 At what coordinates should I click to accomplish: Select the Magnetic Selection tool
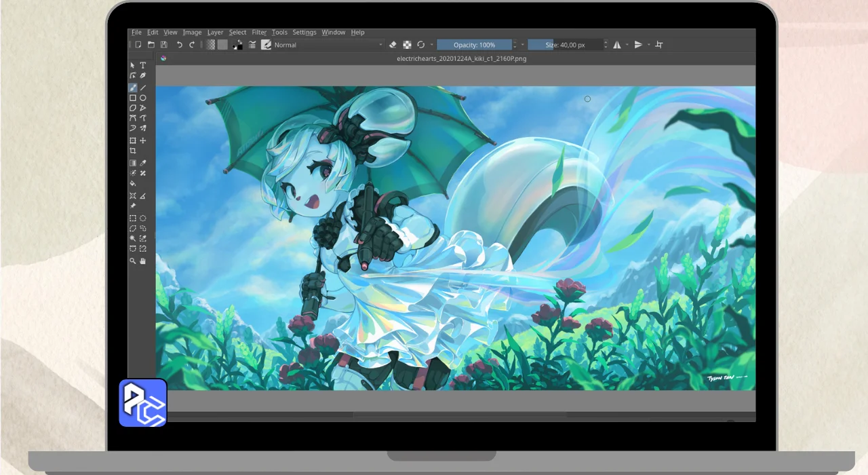(143, 249)
